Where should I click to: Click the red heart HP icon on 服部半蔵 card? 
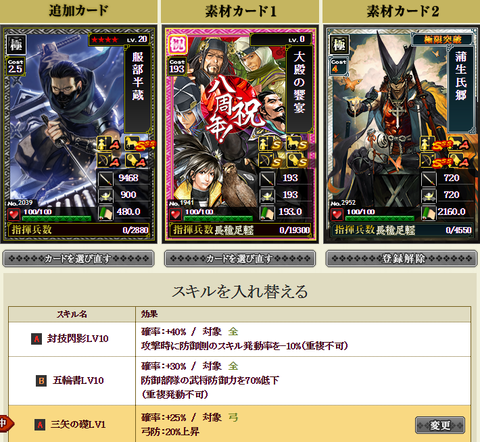pos(14,214)
